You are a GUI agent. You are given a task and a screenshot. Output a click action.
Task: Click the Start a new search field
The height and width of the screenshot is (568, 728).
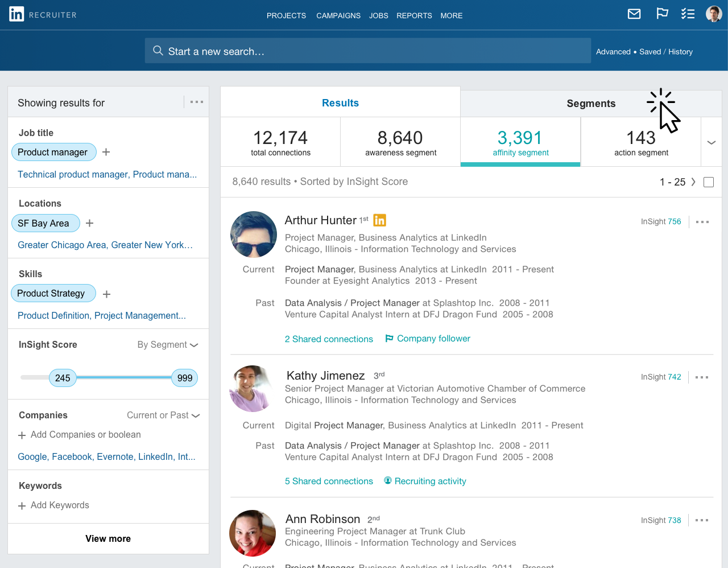[x=368, y=51]
